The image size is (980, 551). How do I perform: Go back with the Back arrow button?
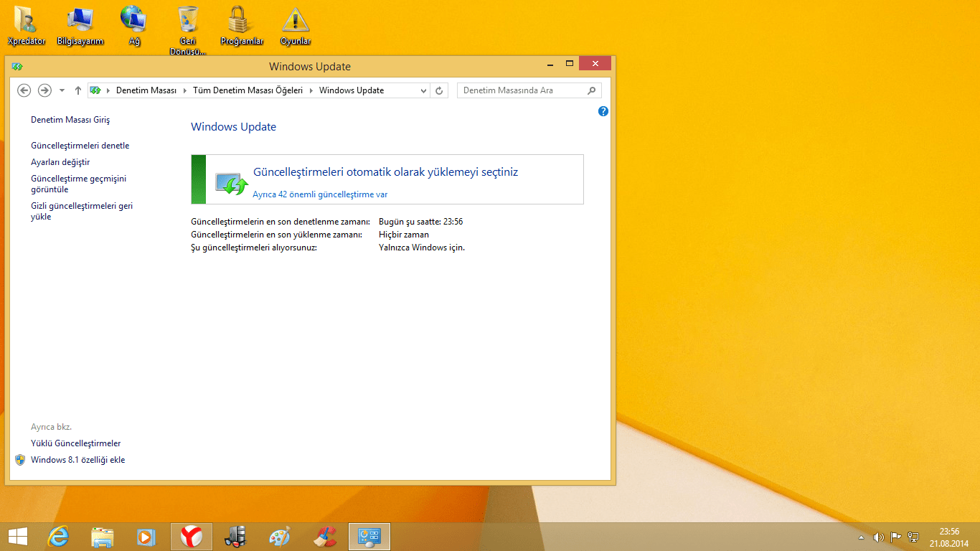(x=24, y=90)
